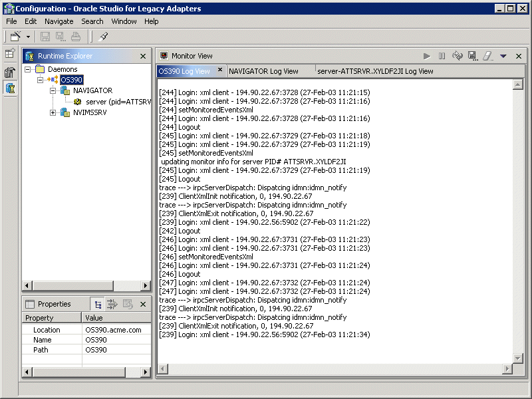This screenshot has height=399, width=532.
Task: Click the Pause monitor button
Action: pos(442,56)
